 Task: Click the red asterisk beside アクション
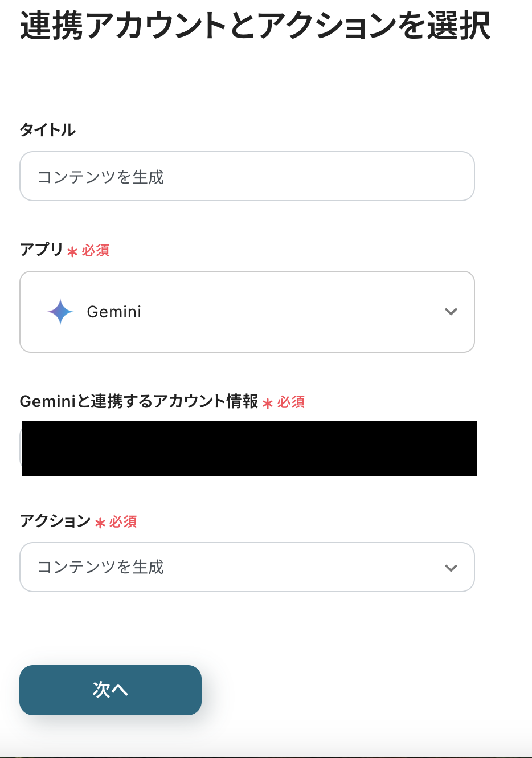[x=100, y=523]
